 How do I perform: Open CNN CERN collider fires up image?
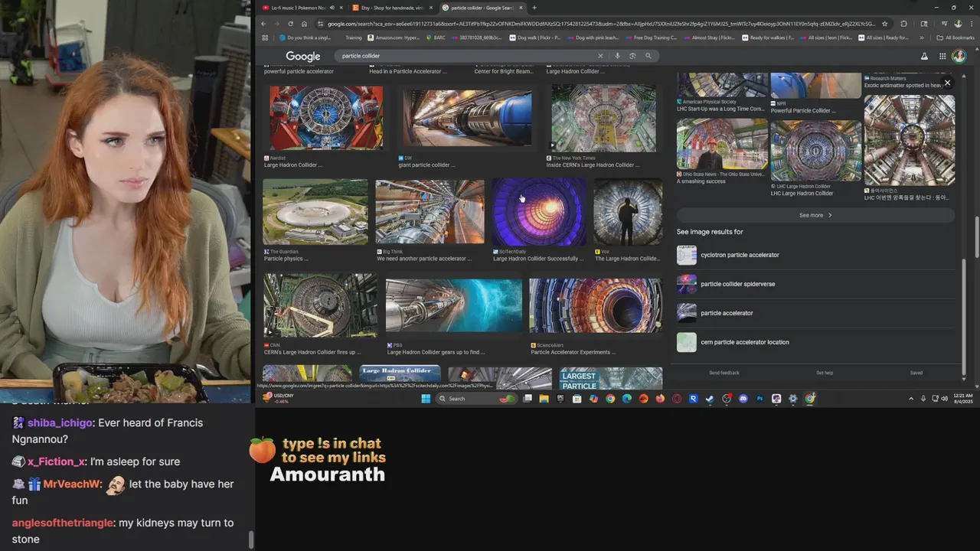point(320,305)
